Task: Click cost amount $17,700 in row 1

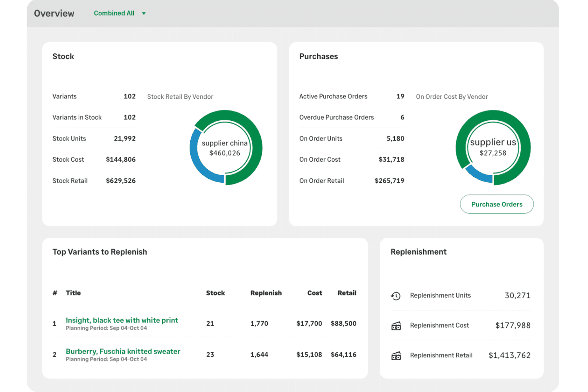Action: 309,324
